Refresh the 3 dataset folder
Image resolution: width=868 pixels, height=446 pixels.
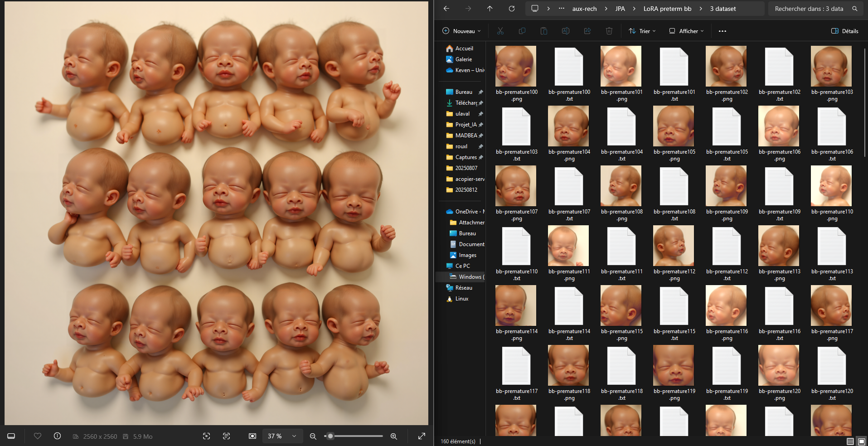511,9
